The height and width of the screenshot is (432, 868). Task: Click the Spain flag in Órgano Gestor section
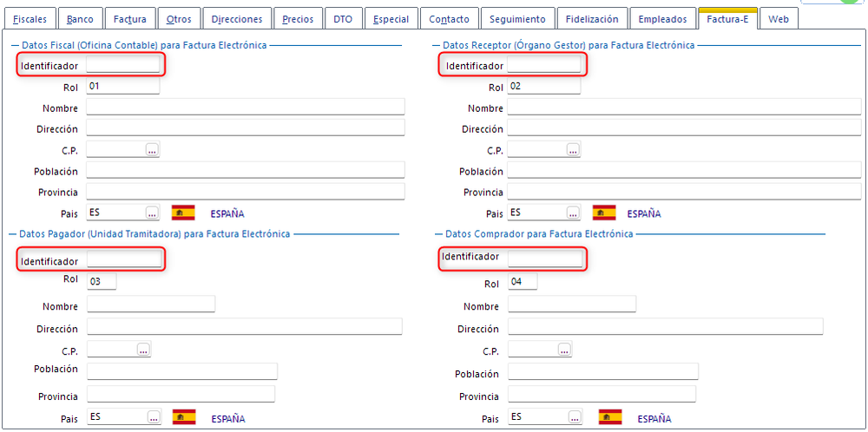coord(604,213)
